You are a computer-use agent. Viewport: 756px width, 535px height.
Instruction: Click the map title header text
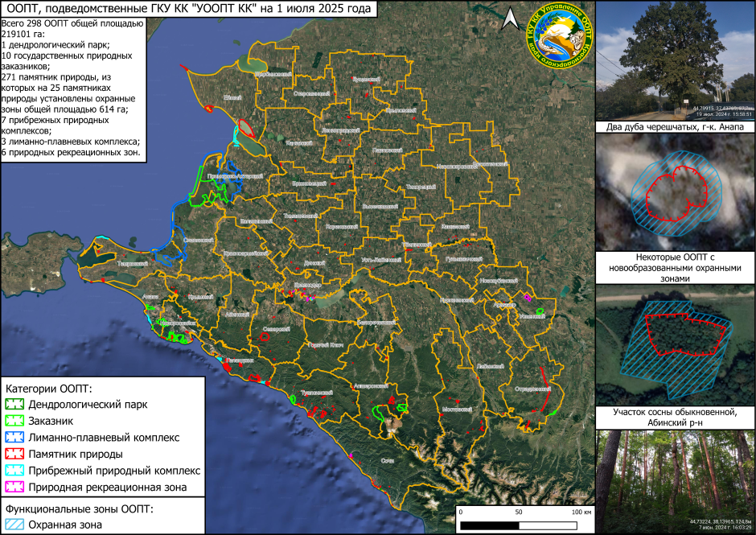point(190,10)
